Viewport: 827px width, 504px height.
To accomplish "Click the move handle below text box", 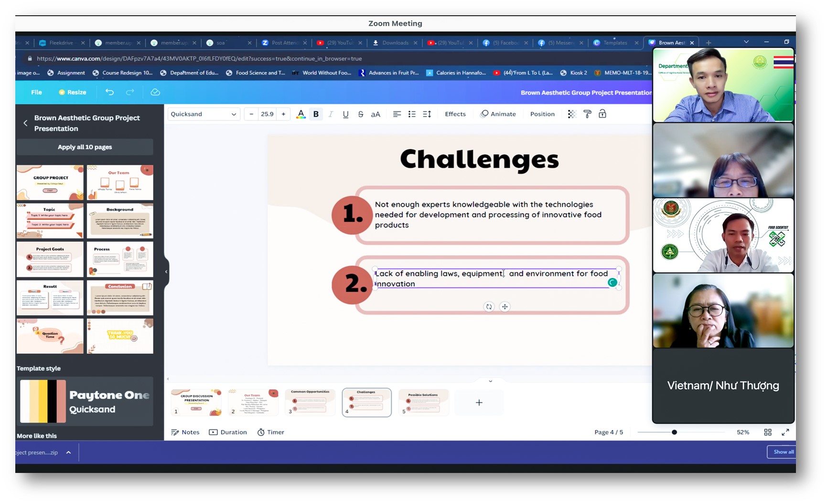I will click(x=505, y=307).
